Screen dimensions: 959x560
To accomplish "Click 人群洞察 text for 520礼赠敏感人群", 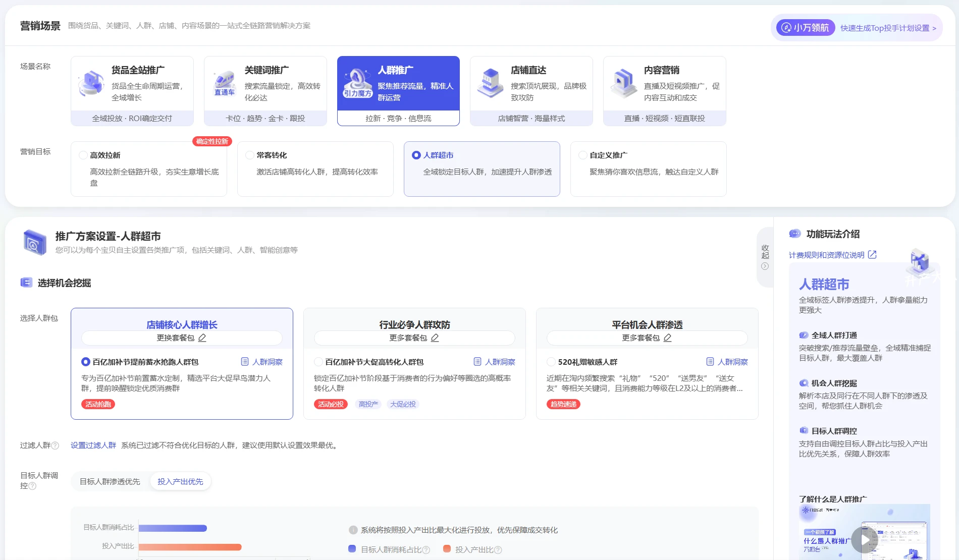I will (x=733, y=362).
